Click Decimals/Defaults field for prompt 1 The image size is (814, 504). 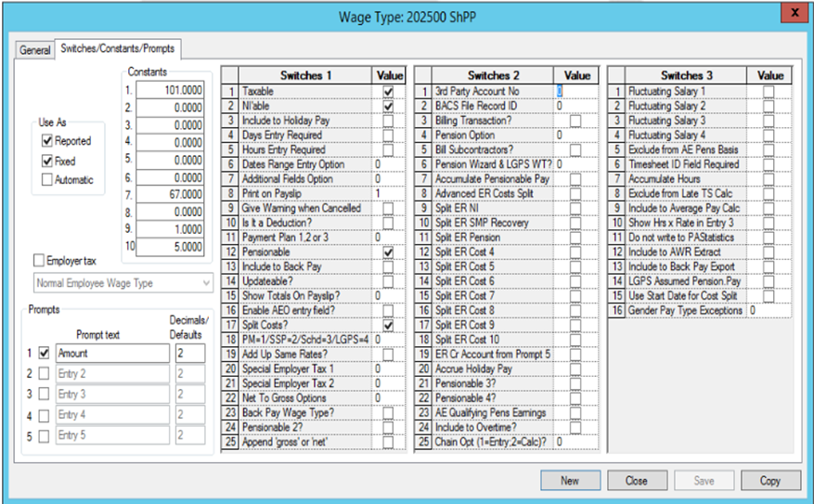190,353
